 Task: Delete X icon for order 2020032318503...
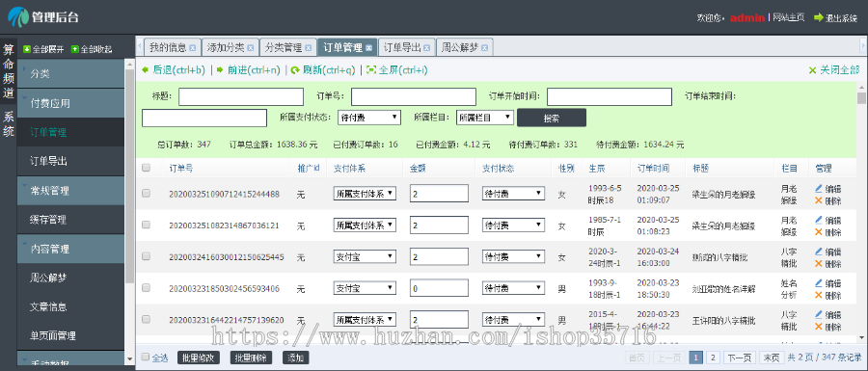819,295
